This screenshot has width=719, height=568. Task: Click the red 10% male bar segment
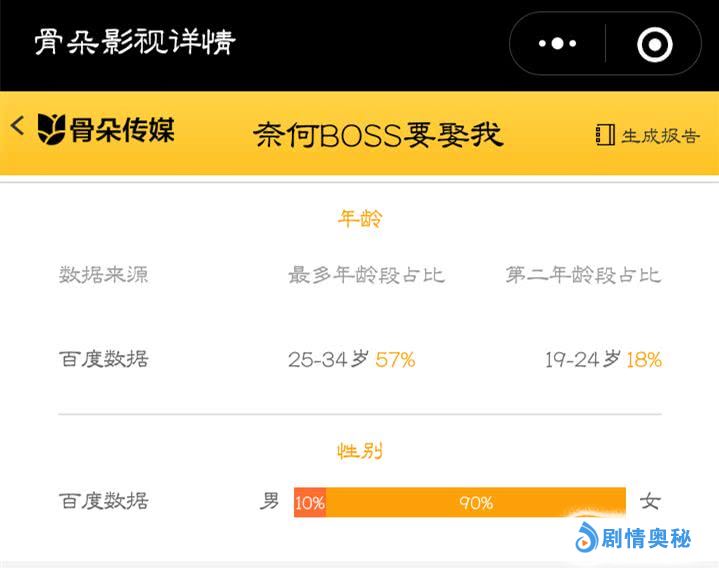pyautogui.click(x=310, y=503)
